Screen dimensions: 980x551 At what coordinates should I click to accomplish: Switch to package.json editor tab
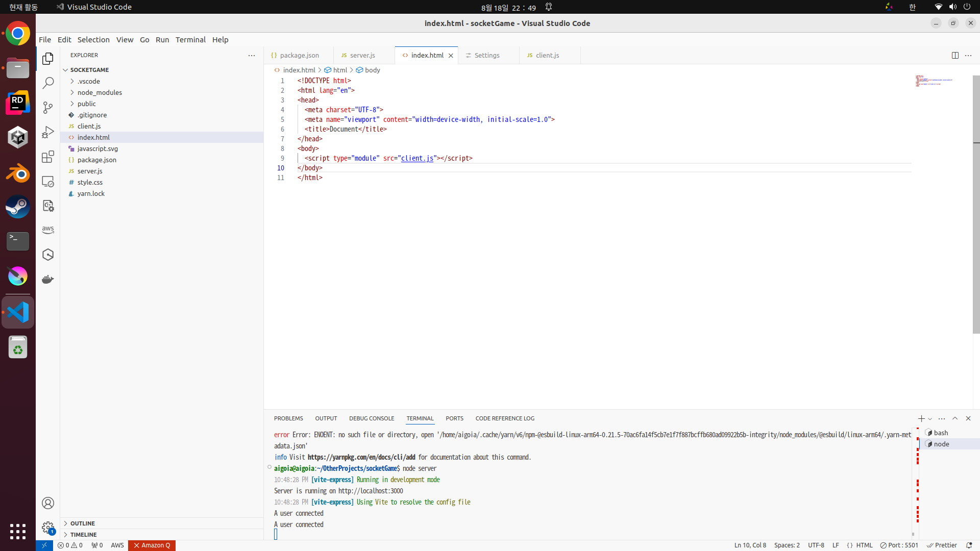coord(299,55)
